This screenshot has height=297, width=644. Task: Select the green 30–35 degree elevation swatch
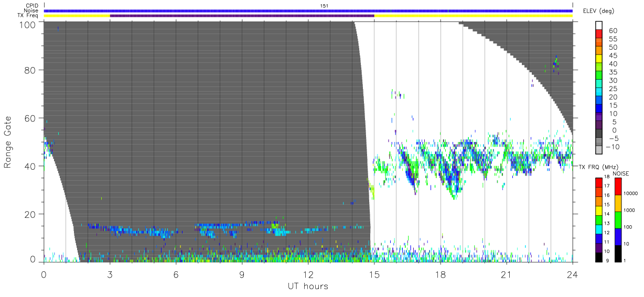[599, 75]
